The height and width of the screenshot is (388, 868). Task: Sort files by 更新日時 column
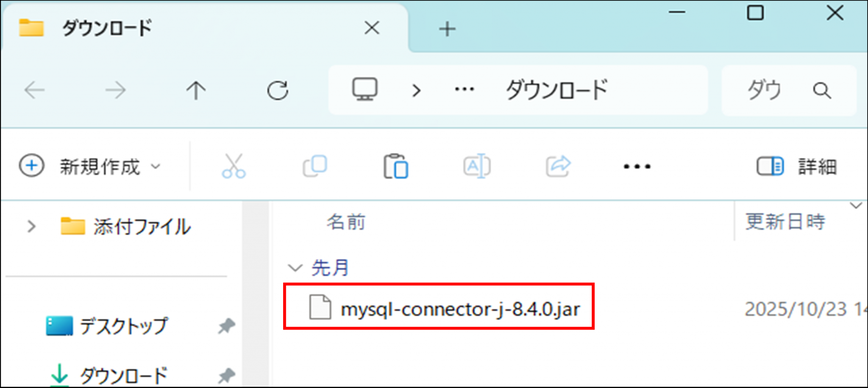785,222
